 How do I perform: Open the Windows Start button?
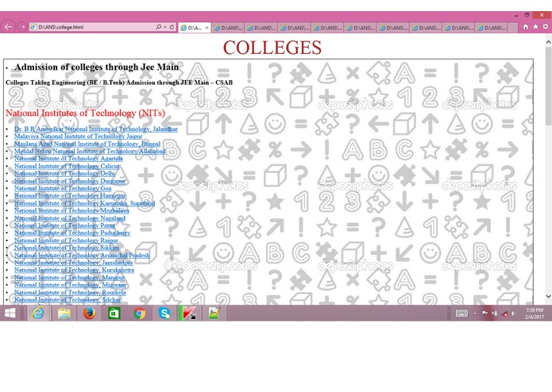[10, 313]
